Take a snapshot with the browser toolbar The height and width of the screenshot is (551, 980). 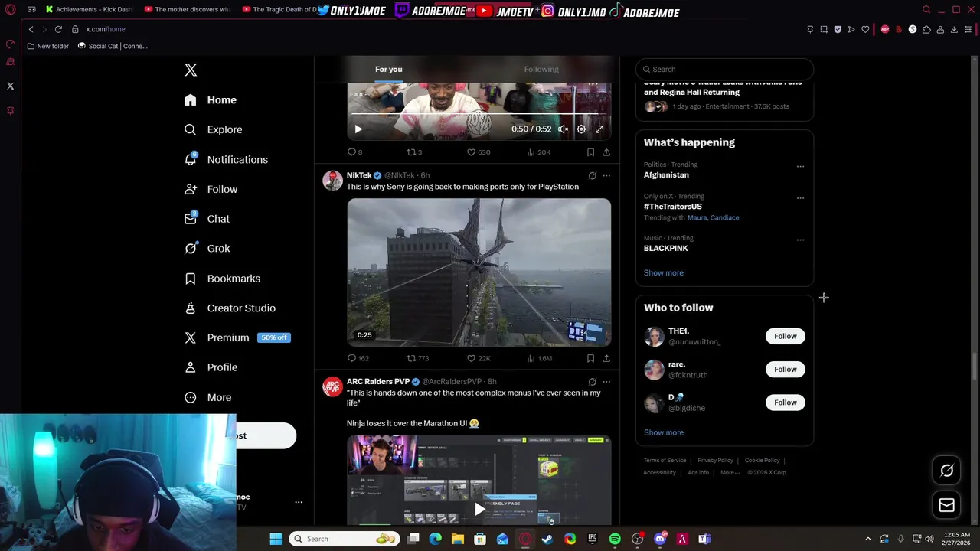point(824,29)
